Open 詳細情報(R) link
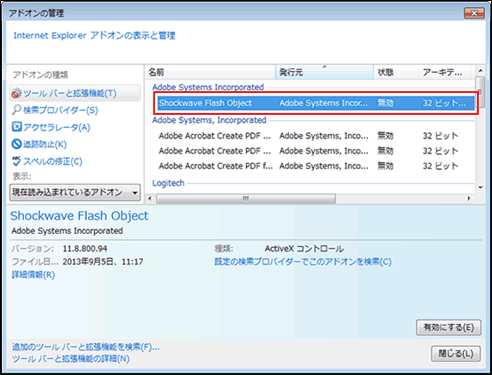Screen dimensions: 492x375 point(33,275)
